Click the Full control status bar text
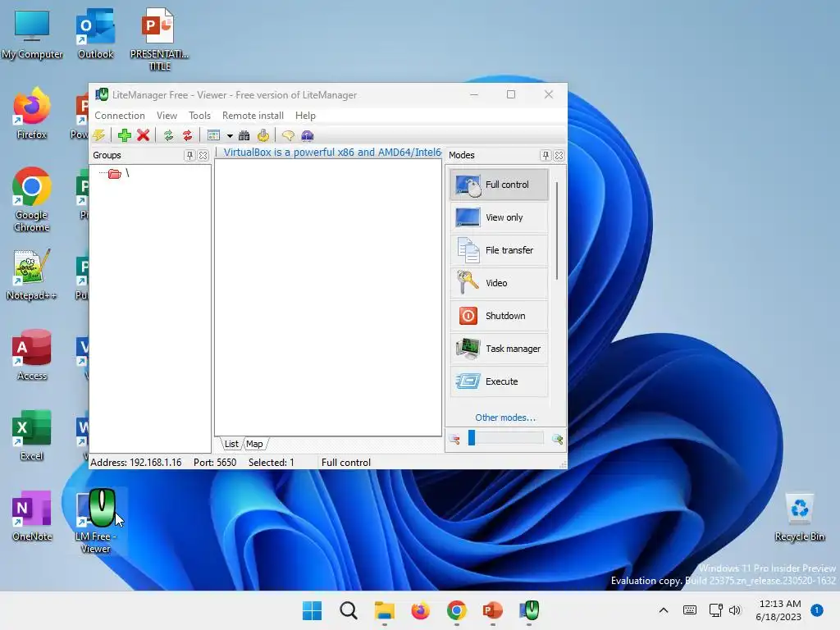This screenshot has height=630, width=840. pos(346,463)
